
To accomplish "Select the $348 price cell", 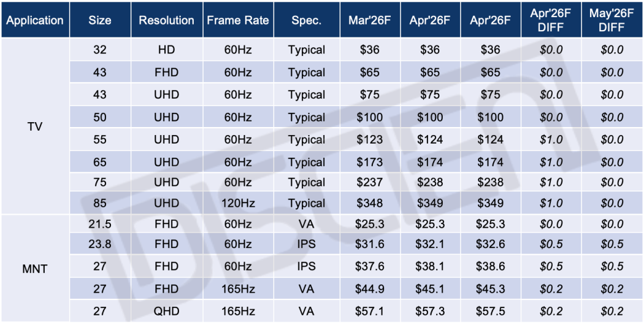I will [x=370, y=203].
